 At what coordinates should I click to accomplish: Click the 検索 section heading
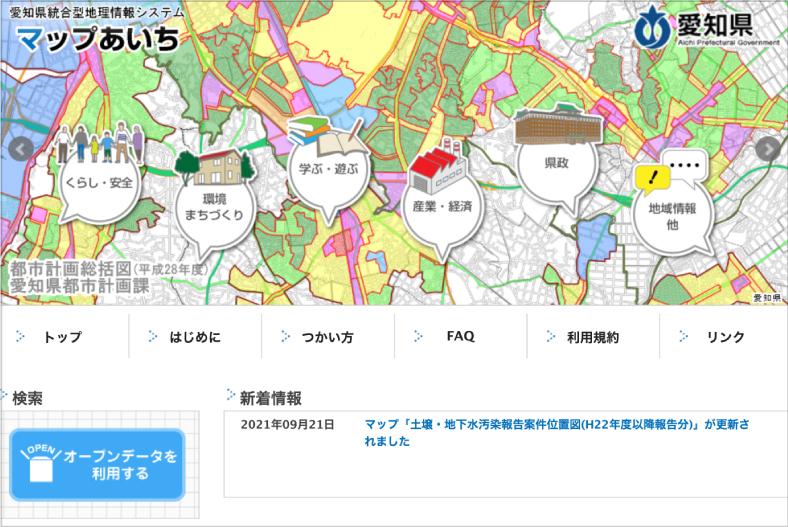[x=27, y=398]
